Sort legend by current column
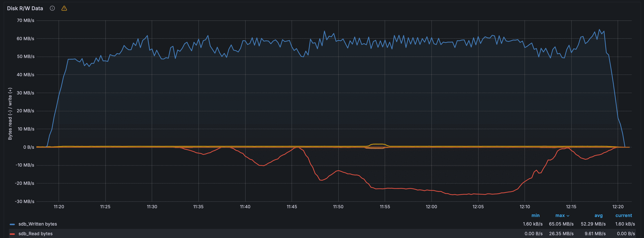This screenshot has width=644, height=238. [x=623, y=216]
